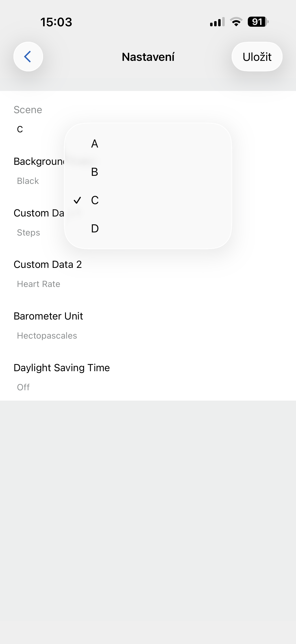296x644 pixels.
Task: Select the checked scene C option
Action: (95, 200)
